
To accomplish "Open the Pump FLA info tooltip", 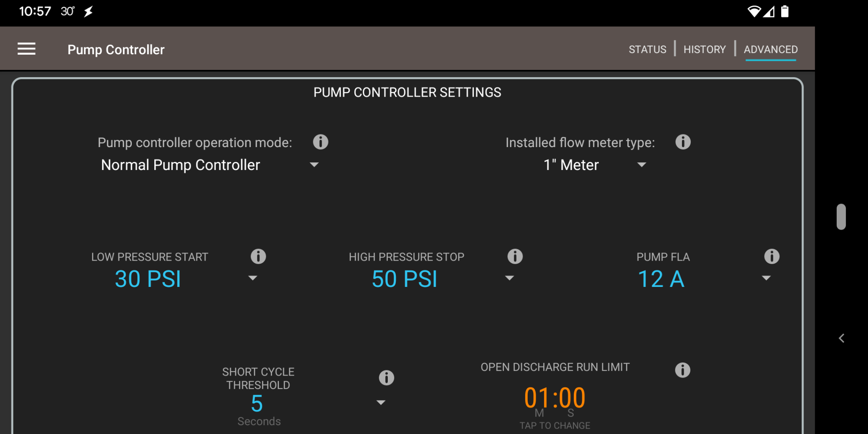I will tap(771, 256).
